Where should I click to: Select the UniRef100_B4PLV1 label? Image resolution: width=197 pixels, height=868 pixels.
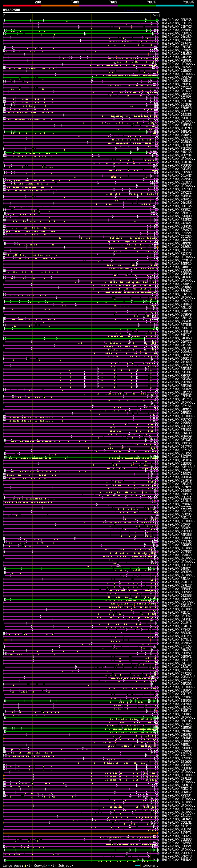(x=177, y=131)
